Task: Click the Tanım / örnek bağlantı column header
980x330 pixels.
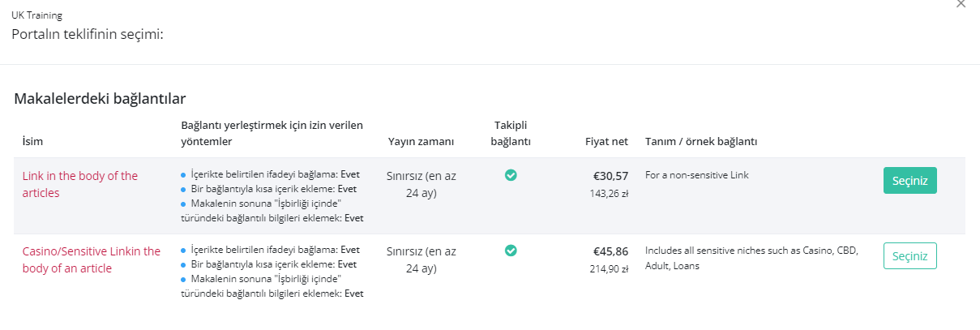Action: [x=701, y=142]
